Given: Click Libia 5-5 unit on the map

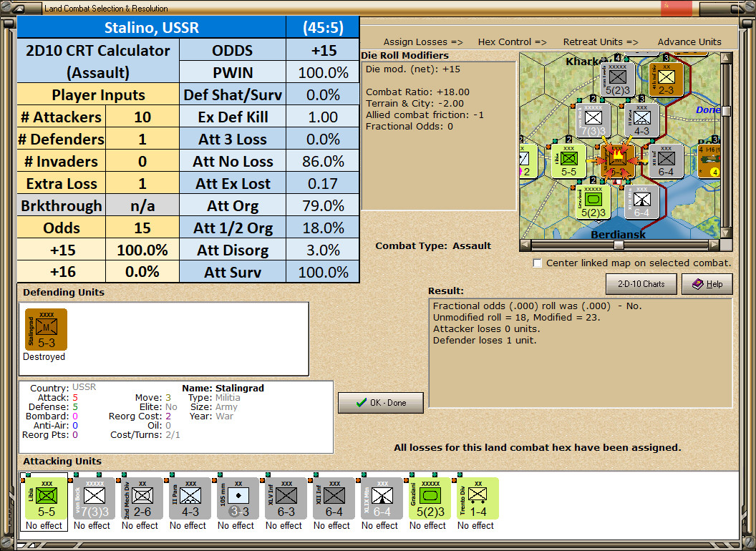Looking at the screenshot, I should pyautogui.click(x=569, y=161).
